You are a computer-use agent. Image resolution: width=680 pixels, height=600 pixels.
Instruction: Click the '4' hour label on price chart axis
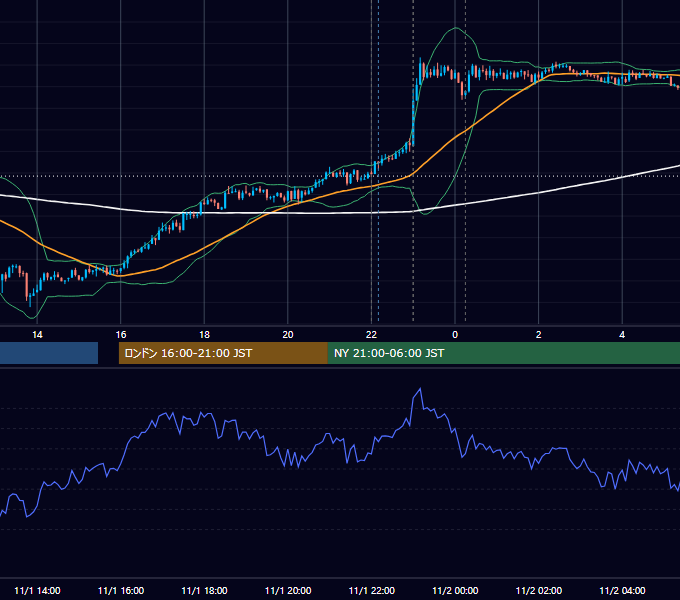tap(622, 335)
